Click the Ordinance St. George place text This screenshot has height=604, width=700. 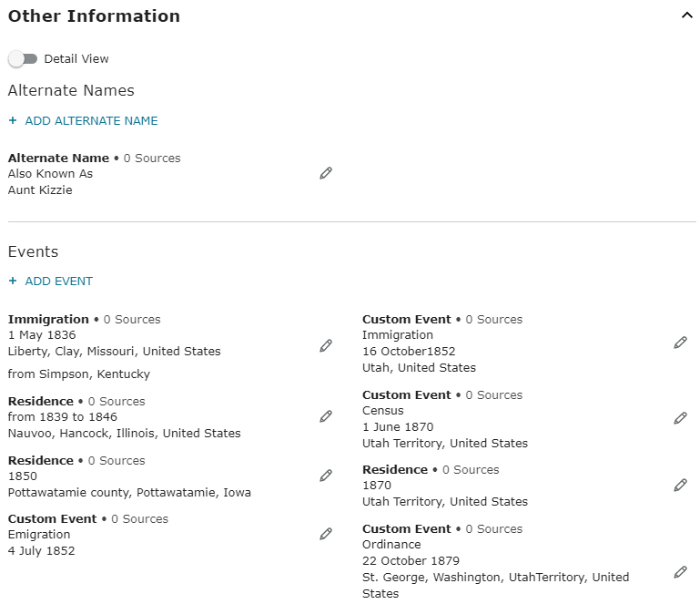click(x=494, y=578)
